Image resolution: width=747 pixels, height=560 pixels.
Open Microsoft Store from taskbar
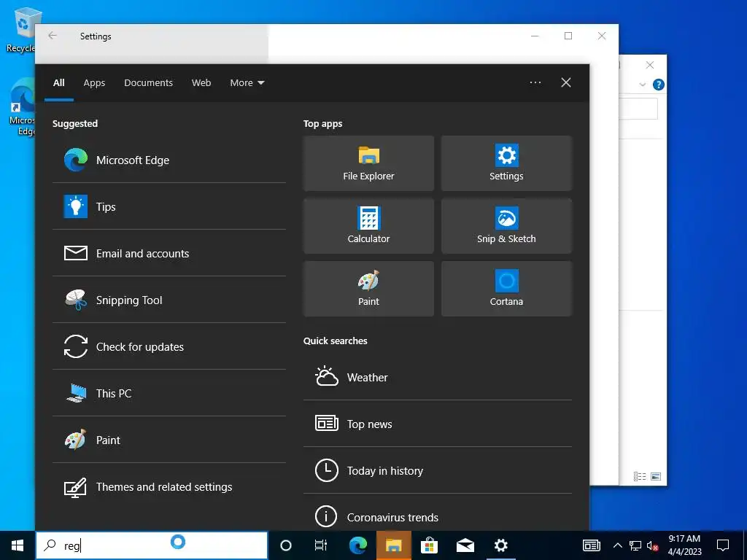(429, 545)
